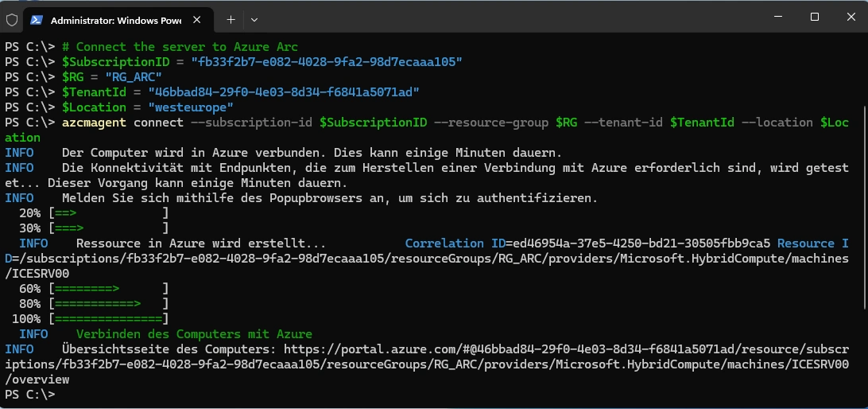Image resolution: width=868 pixels, height=409 pixels.
Task: Click the vertical scrollbar thumb
Action: point(865,208)
